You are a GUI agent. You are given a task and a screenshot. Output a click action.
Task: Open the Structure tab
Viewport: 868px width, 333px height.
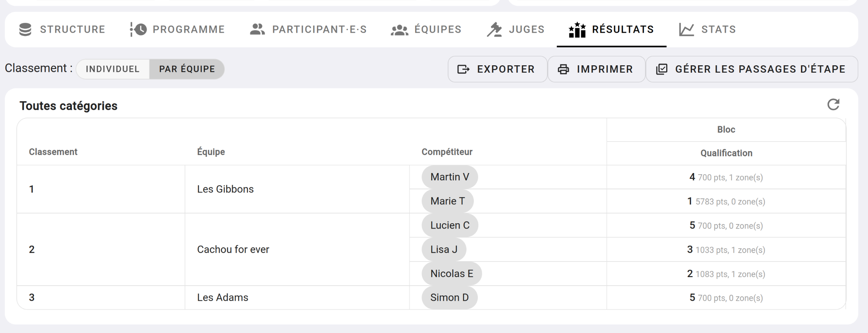point(62,29)
